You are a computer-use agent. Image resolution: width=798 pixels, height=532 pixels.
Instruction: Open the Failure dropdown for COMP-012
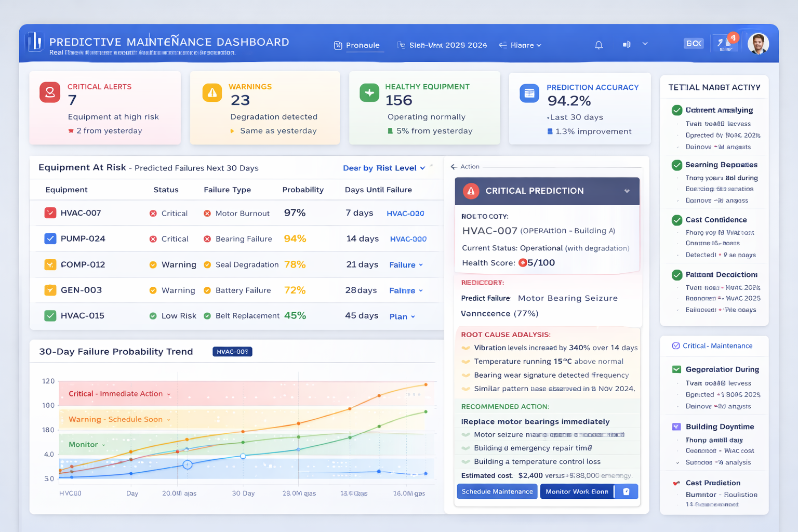406,265
